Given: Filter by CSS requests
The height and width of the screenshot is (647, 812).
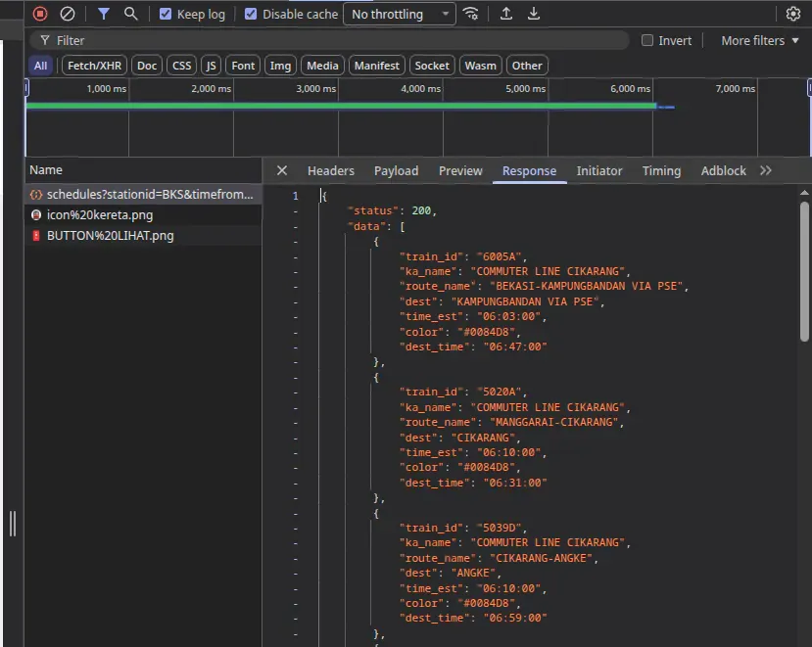Looking at the screenshot, I should [182, 66].
